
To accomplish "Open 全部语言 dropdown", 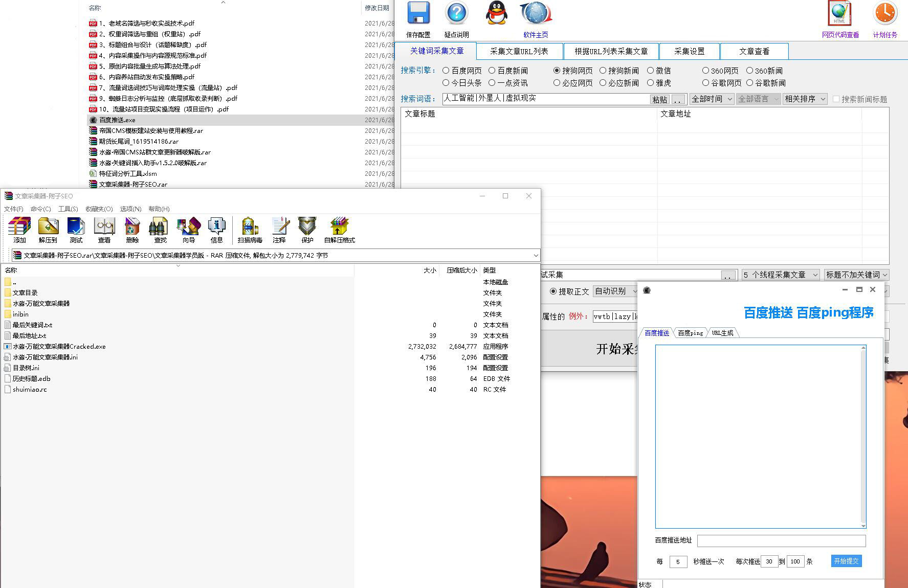I will tap(758, 99).
